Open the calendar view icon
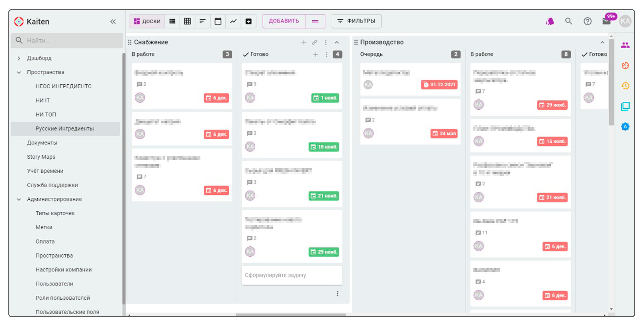The image size is (644, 327). tap(218, 21)
